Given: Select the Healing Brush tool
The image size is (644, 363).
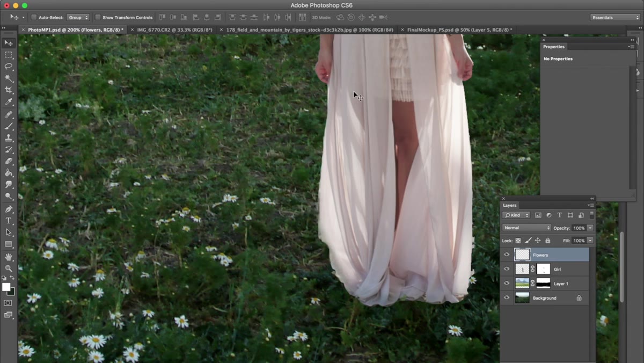Looking at the screenshot, I should [x=9, y=114].
